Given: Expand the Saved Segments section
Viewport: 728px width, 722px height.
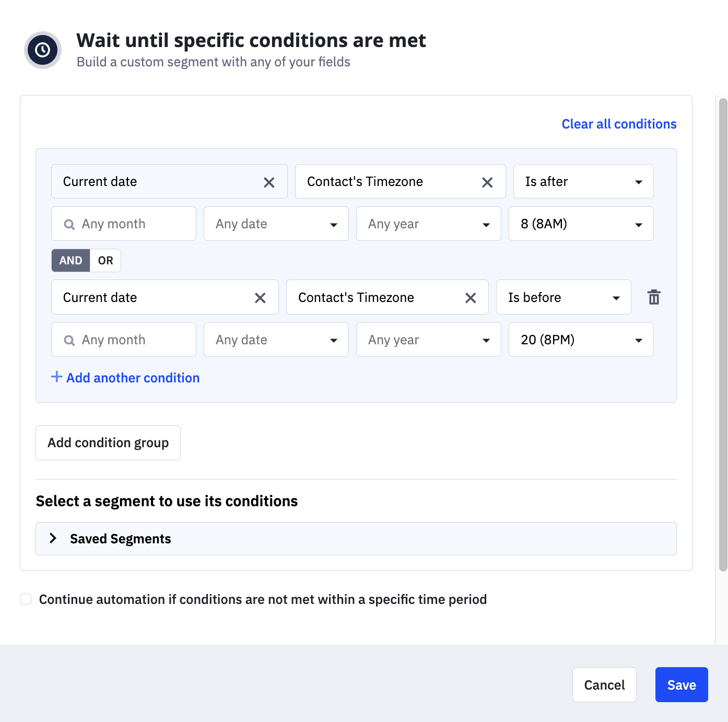Looking at the screenshot, I should [53, 539].
